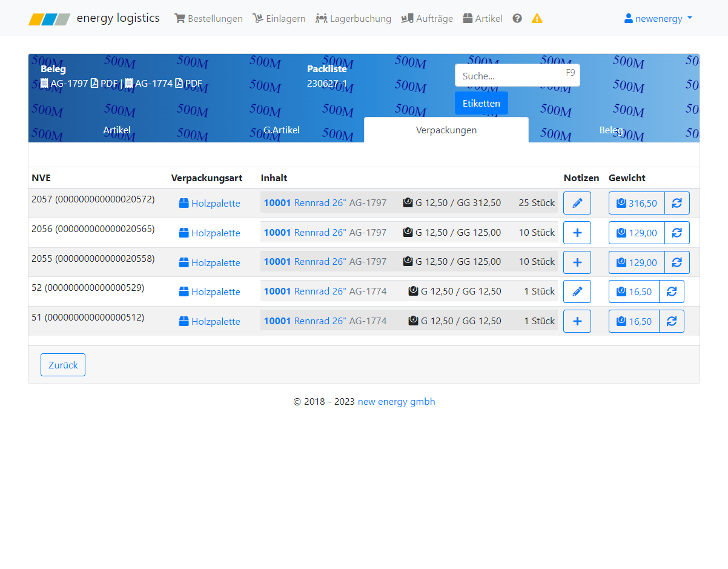Add note for NVE 2055
The image size is (728, 569).
[x=577, y=262]
